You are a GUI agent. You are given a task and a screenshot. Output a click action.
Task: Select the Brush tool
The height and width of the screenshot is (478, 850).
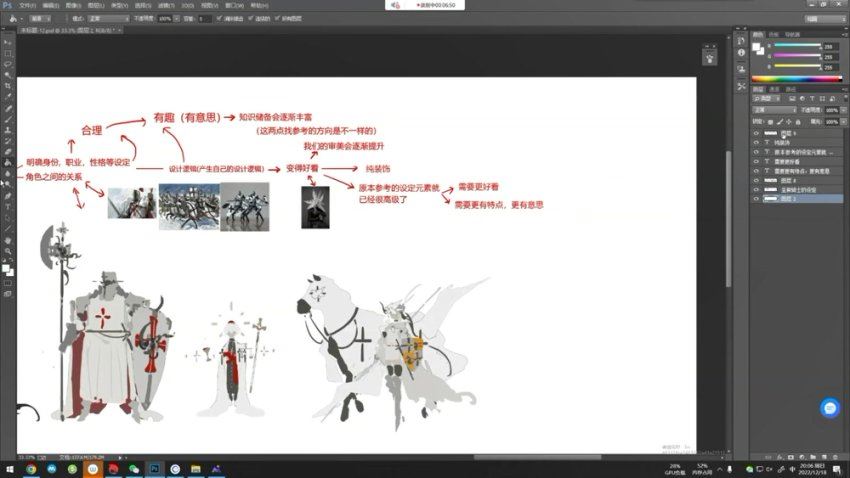point(8,118)
